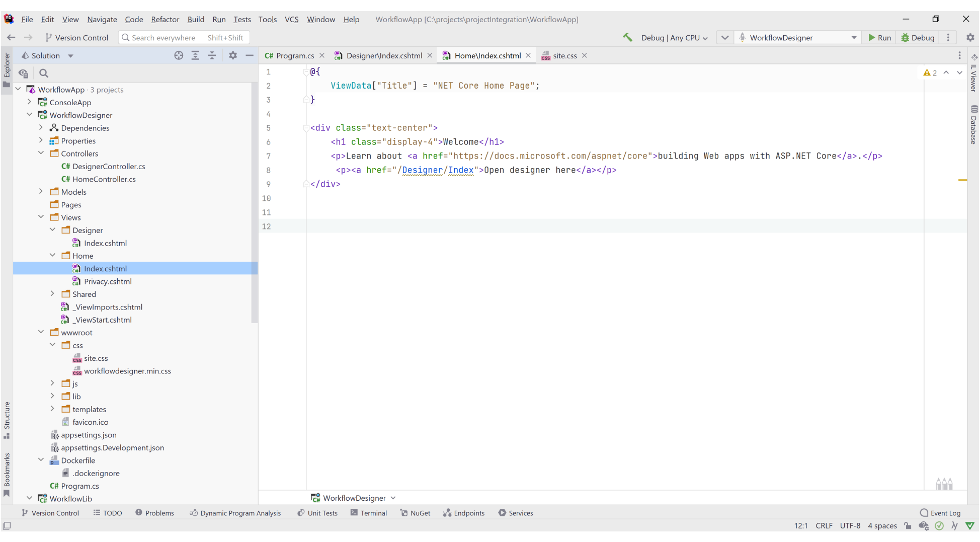Viewport: 980px width, 542px height.
Task: Navigate back with the left arrow
Action: 11,38
